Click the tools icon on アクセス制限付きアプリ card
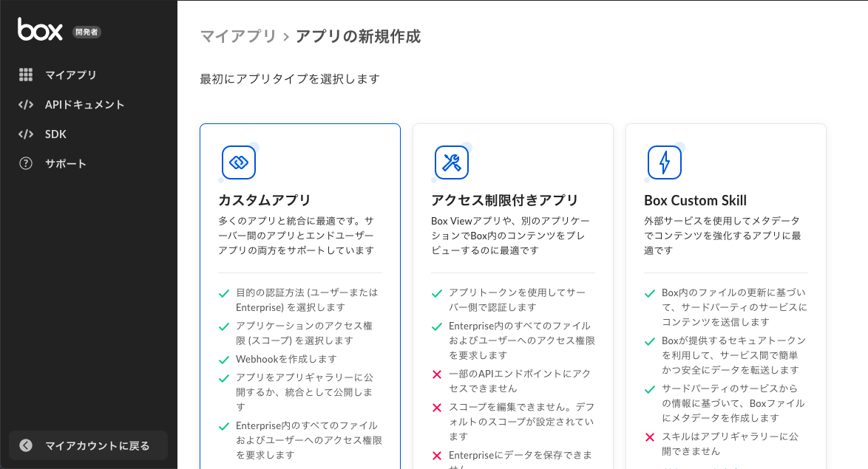Viewport: 868px width, 469px height. (x=451, y=162)
